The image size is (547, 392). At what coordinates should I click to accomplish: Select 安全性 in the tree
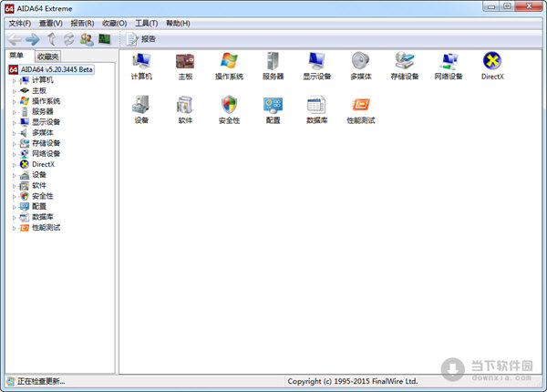pyautogui.click(x=43, y=196)
